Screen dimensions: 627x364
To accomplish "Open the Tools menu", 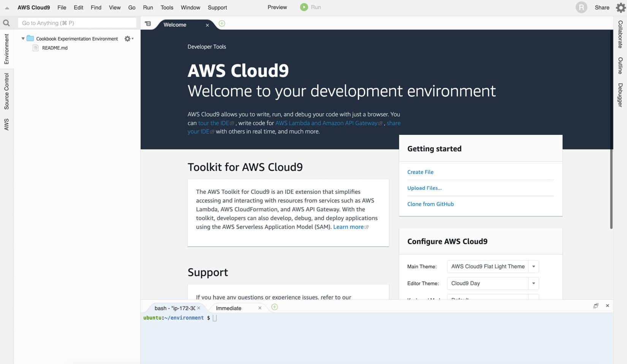I will (x=167, y=8).
